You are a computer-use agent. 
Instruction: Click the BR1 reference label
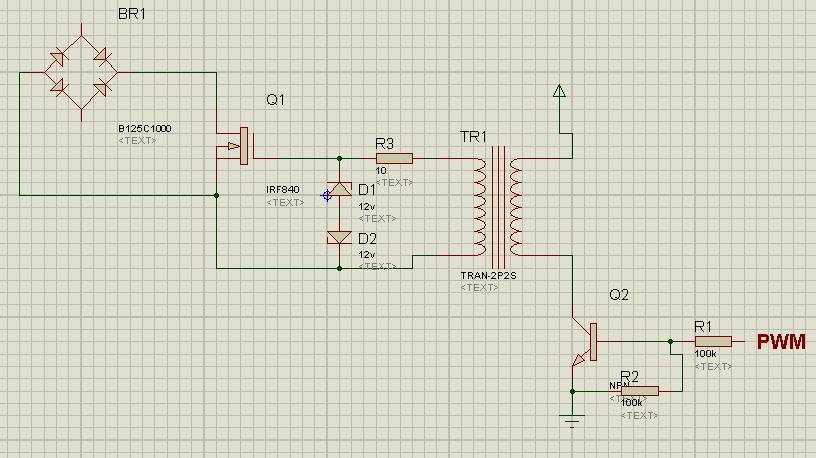[132, 14]
